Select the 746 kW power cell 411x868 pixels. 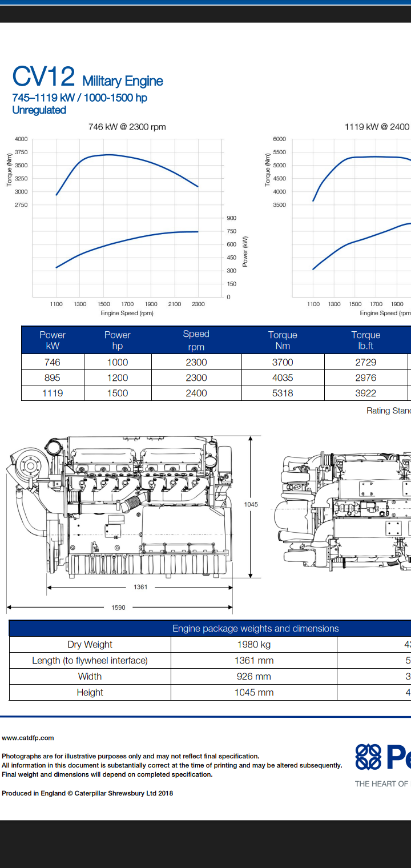click(x=53, y=362)
